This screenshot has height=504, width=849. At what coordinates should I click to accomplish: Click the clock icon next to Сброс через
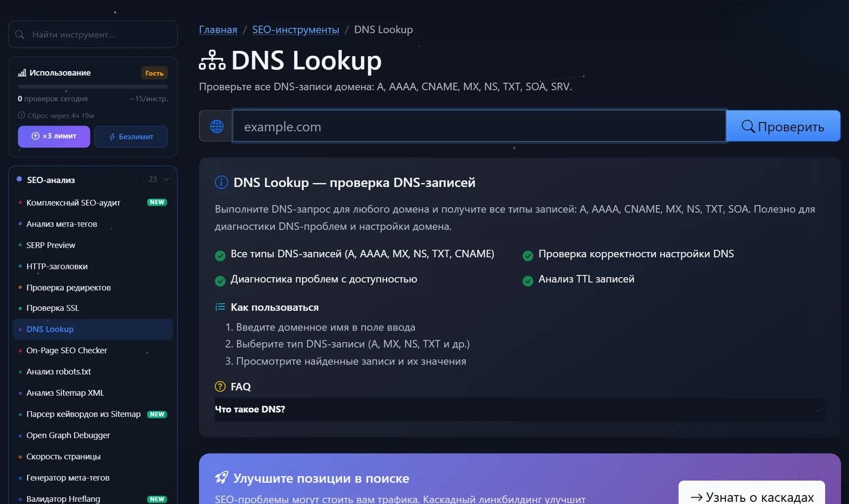21,115
